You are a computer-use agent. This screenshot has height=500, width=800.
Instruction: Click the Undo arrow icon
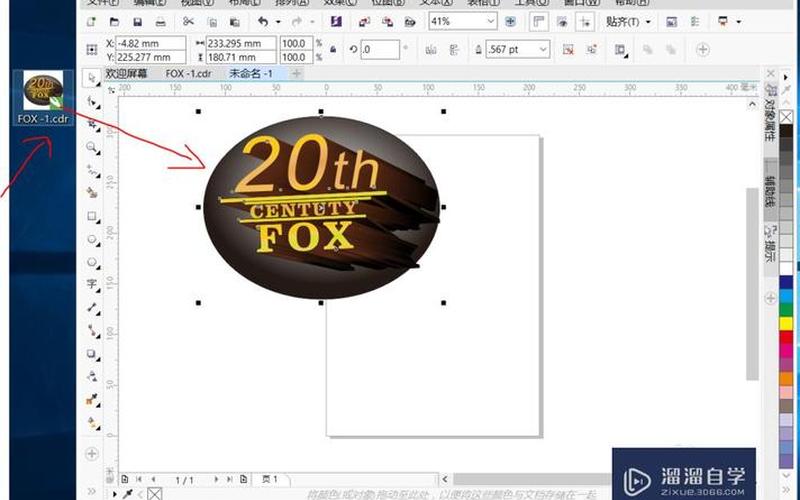click(x=263, y=21)
